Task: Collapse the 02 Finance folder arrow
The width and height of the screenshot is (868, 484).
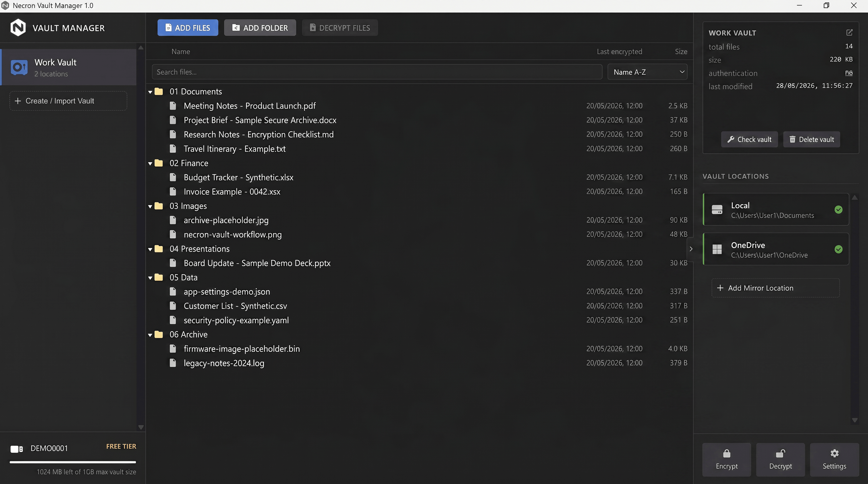Action: click(150, 163)
